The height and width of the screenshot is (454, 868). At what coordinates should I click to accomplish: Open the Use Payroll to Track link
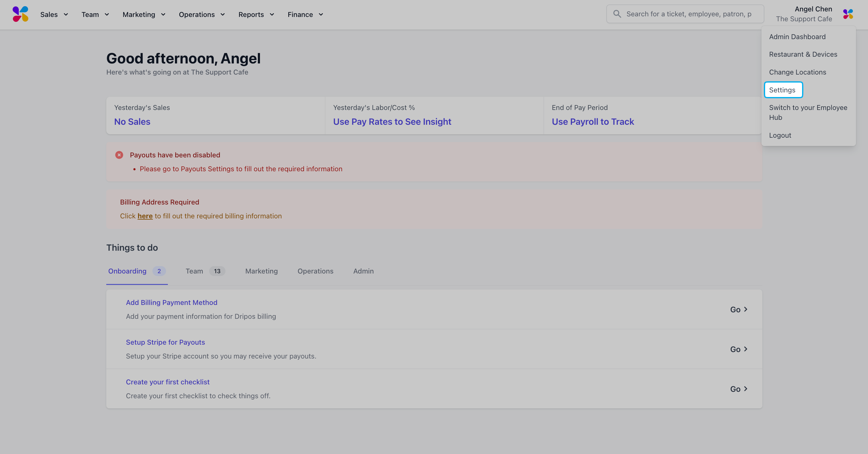point(593,122)
